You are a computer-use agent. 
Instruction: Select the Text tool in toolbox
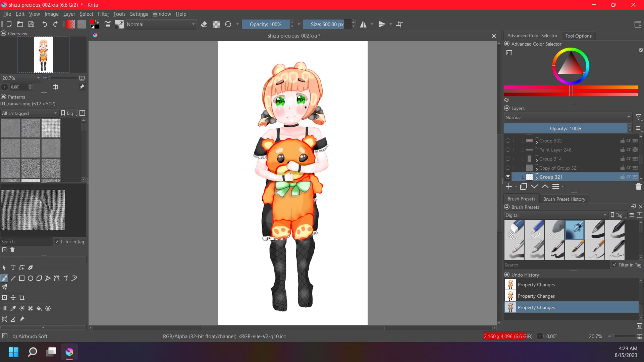pos(13,267)
